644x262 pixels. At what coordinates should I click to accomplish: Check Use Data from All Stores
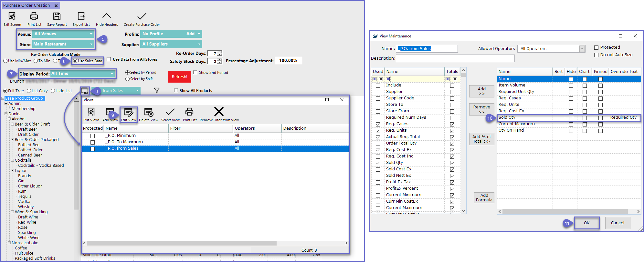(109, 59)
